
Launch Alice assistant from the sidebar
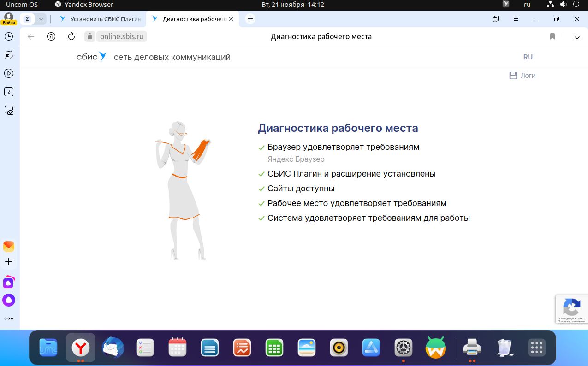tap(9, 300)
